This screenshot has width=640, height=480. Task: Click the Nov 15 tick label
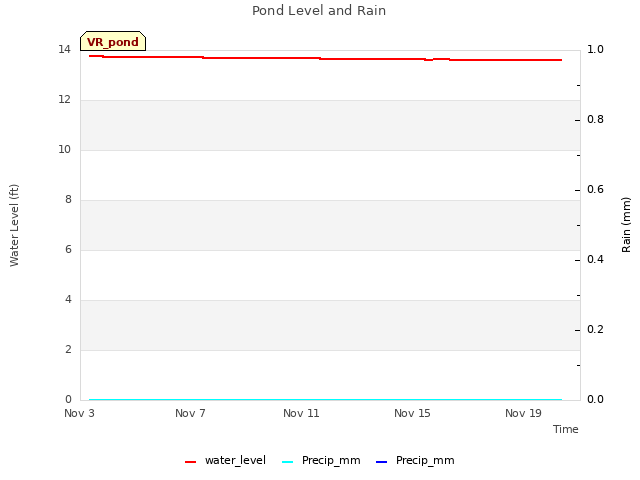tap(412, 413)
